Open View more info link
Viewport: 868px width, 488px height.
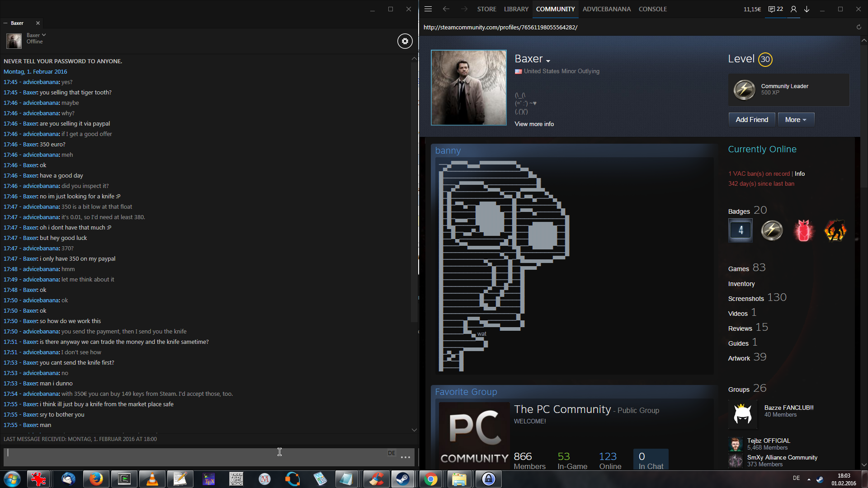tap(534, 124)
